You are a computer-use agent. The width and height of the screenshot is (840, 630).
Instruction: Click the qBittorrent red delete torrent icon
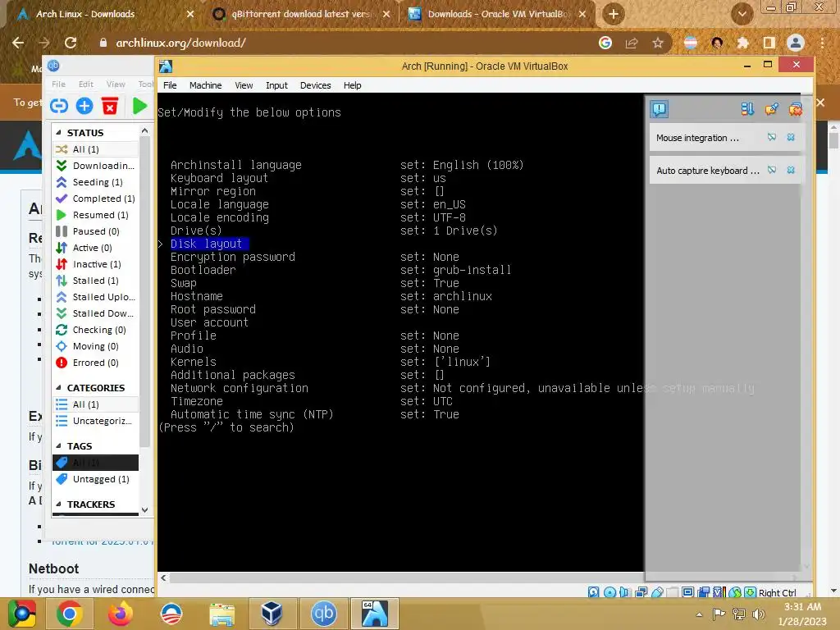[110, 106]
